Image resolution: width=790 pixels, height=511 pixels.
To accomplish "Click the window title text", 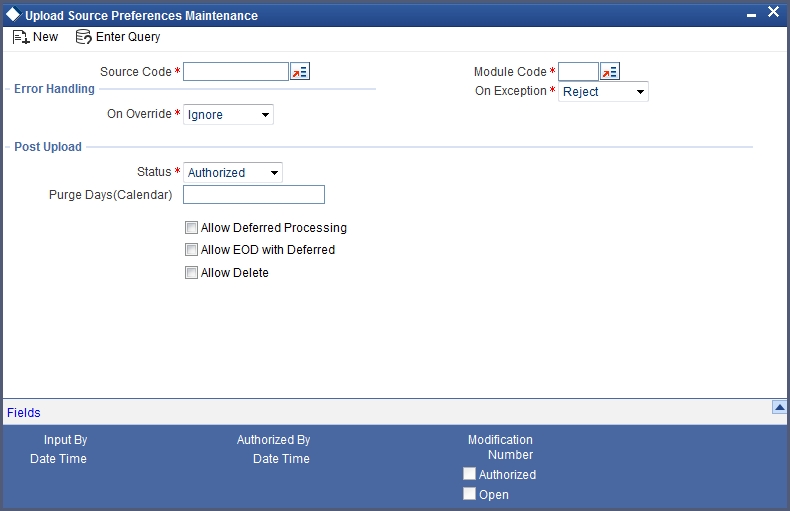I will point(142,16).
